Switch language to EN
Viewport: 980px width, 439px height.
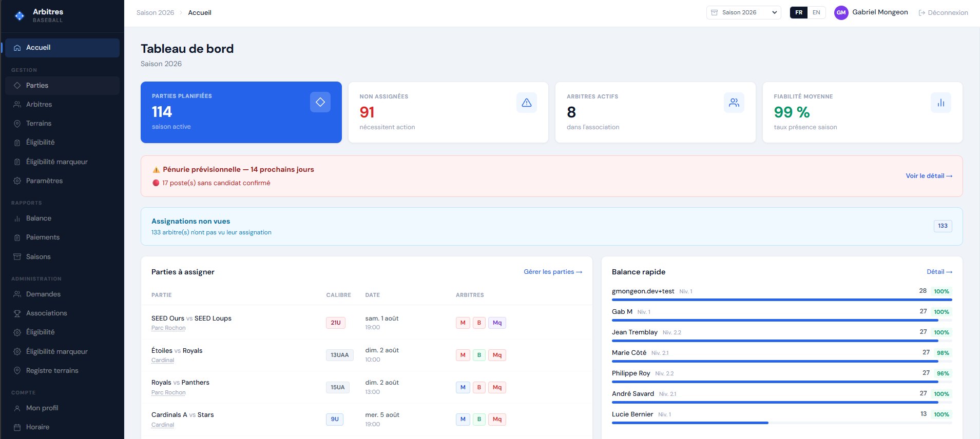[x=816, y=13]
